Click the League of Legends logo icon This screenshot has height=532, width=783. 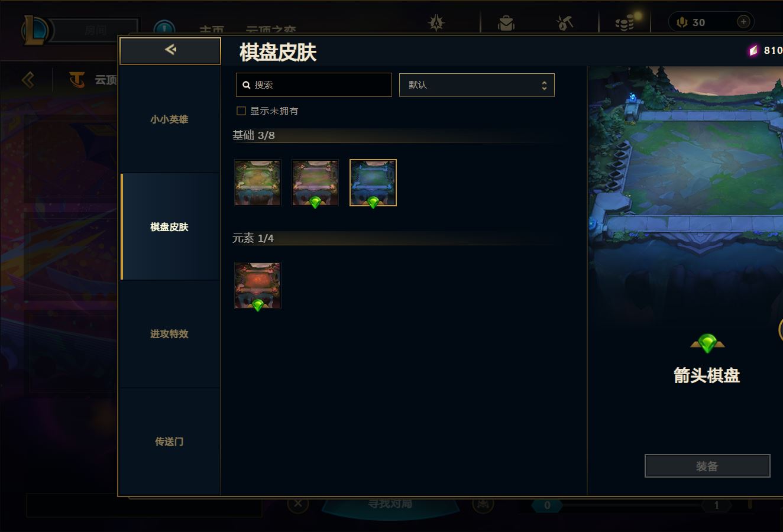pos(35,30)
